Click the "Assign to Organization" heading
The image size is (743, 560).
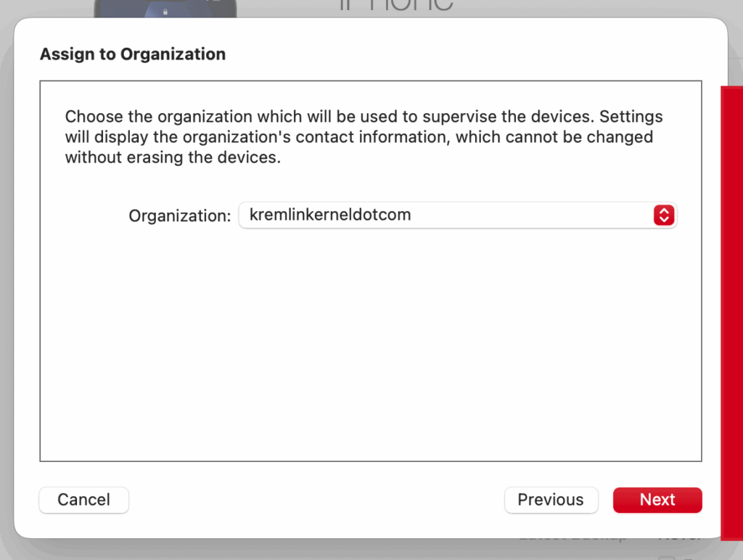[133, 54]
